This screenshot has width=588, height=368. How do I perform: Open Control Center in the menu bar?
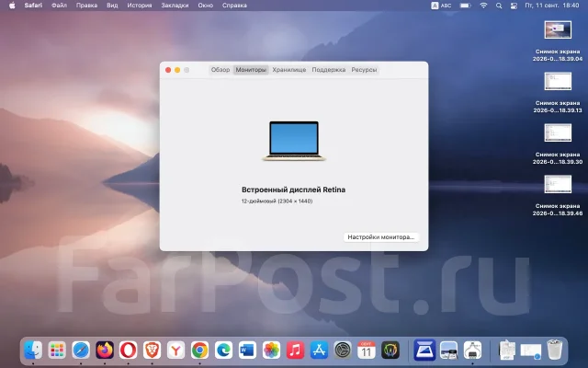[x=514, y=6]
